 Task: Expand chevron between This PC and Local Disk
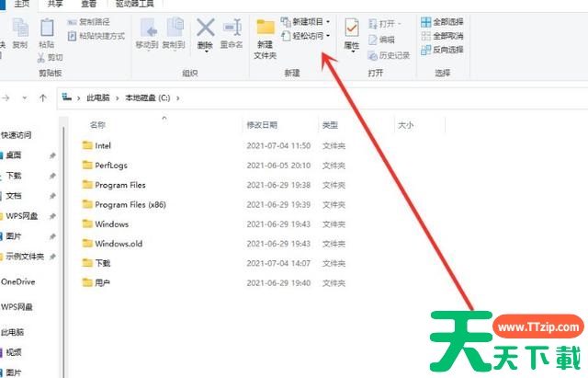[x=118, y=98]
